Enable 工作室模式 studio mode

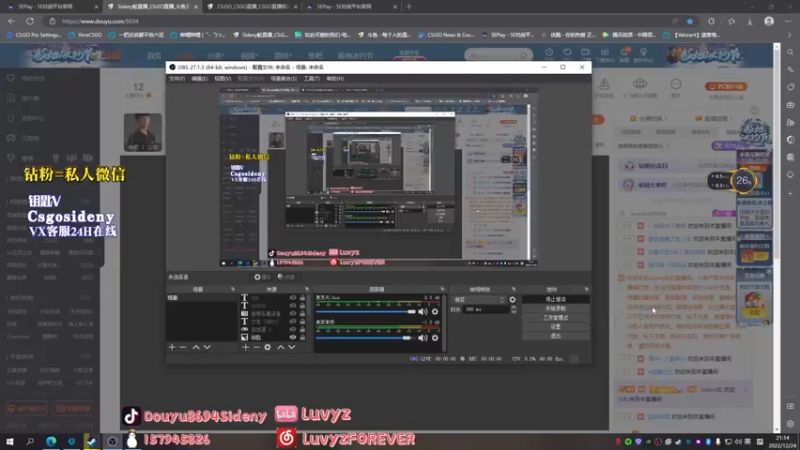(x=556, y=318)
